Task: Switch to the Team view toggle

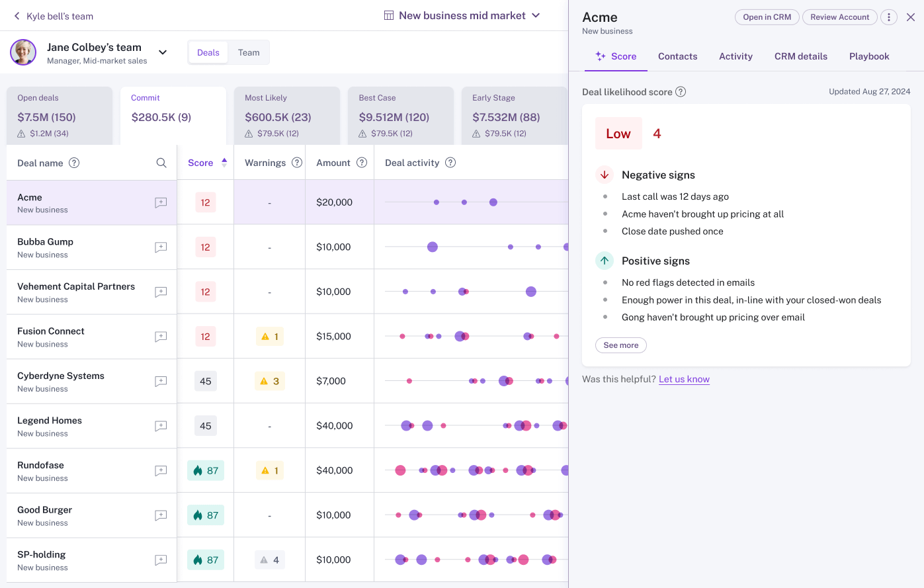Action: coord(249,52)
